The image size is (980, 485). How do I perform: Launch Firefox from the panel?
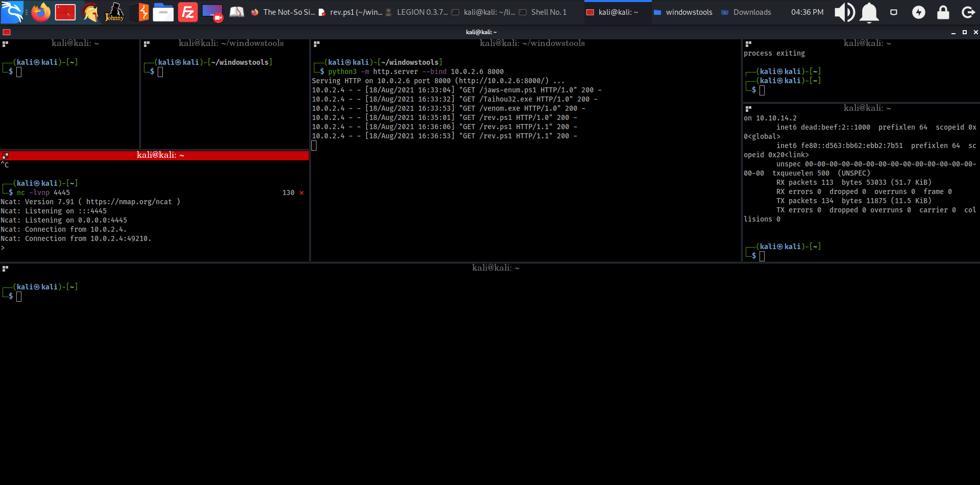pos(41,12)
